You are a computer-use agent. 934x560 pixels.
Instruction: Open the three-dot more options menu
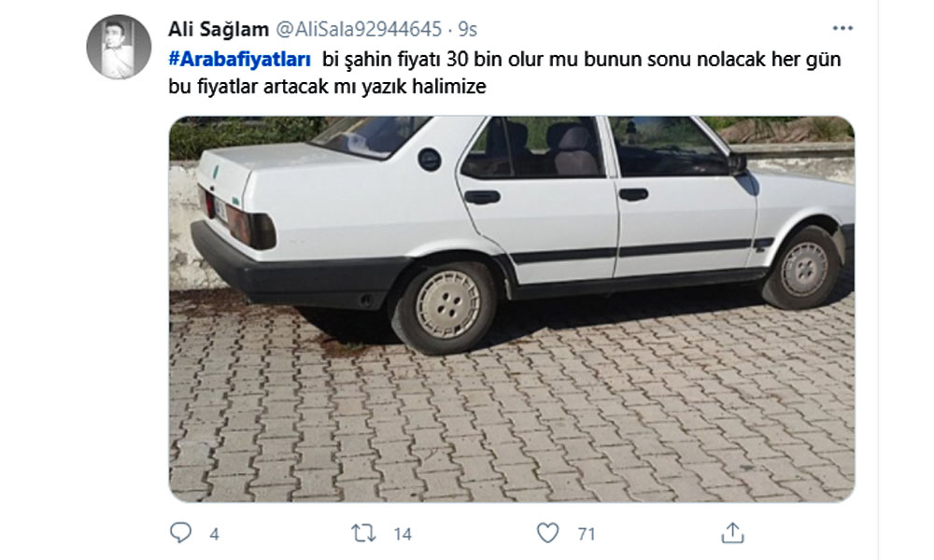[842, 29]
